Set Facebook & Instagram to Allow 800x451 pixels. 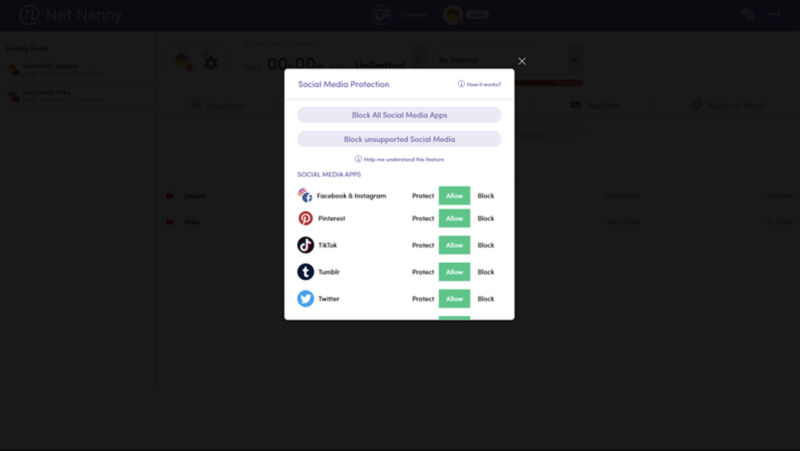tap(454, 196)
